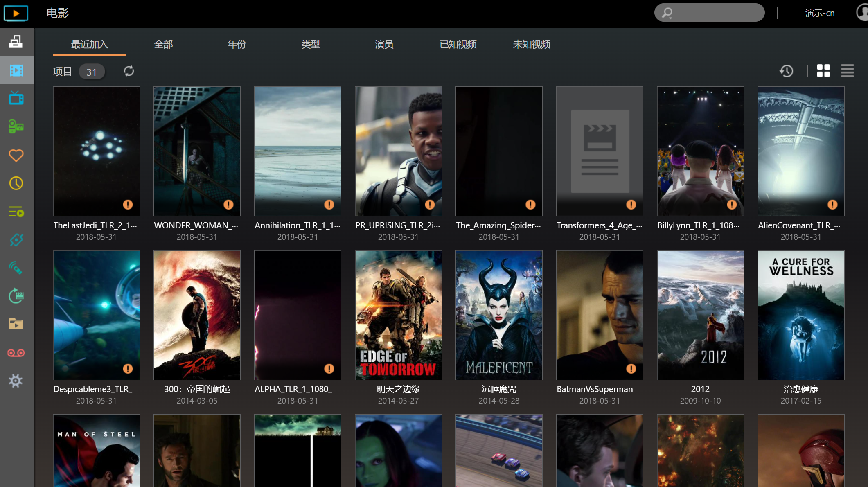Open the recently recorded video sidebar icon
This screenshot has width=868, height=487.
pyautogui.click(x=16, y=296)
